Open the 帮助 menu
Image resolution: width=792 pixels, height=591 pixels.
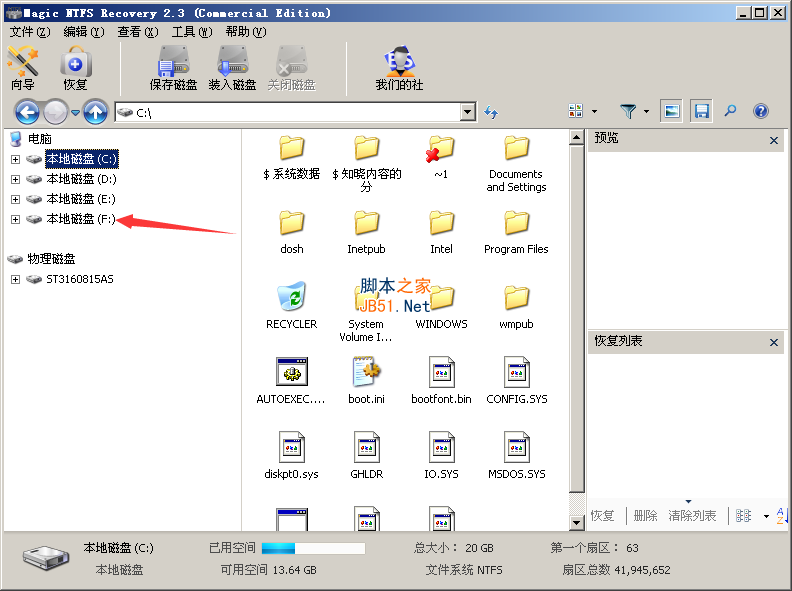[x=246, y=32]
